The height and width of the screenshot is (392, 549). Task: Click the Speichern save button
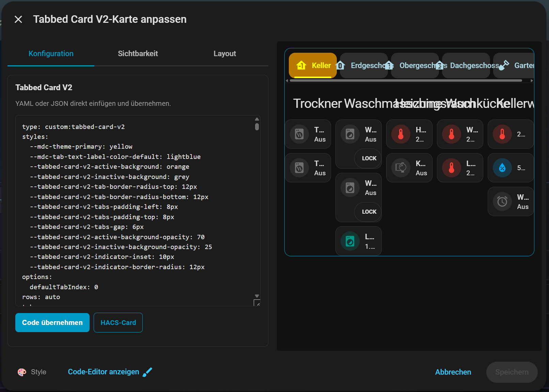coord(512,372)
